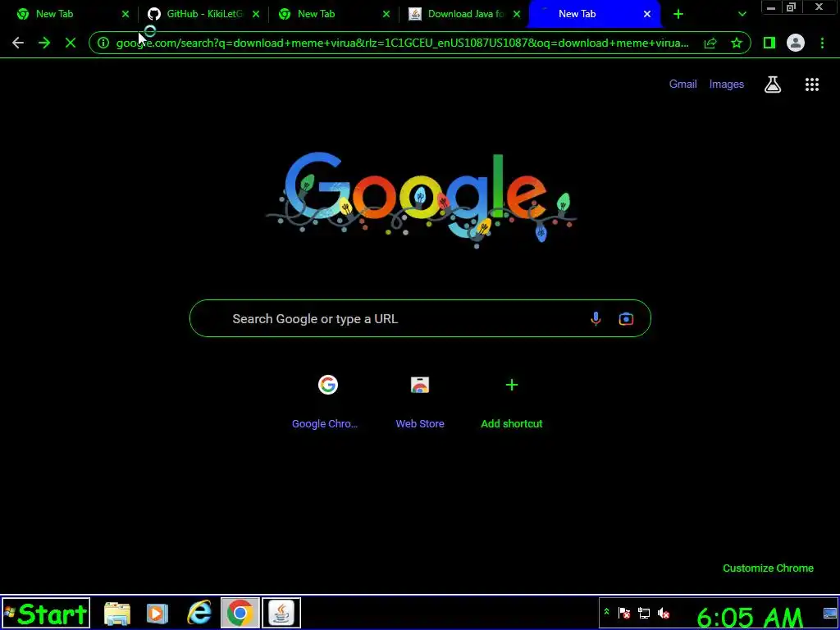Click the Show desktop button
The height and width of the screenshot is (630, 840).
830,613
